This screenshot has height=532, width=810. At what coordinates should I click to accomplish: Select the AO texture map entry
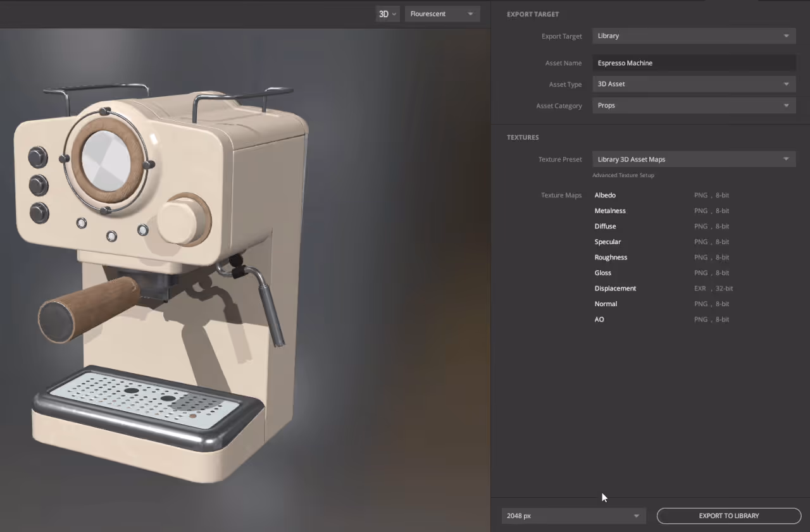point(599,319)
